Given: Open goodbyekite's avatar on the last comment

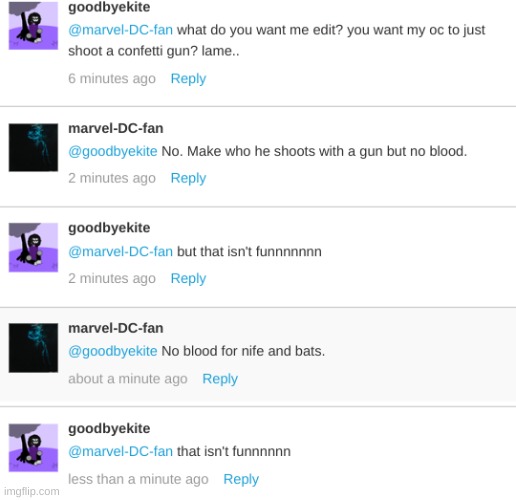Looking at the screenshot, I should tap(33, 448).
